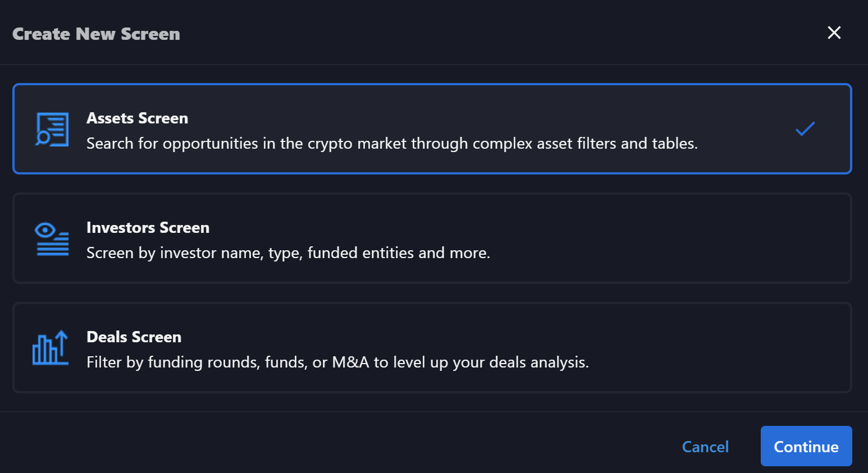
Task: Click the crypto market asset filters description
Action: click(392, 144)
